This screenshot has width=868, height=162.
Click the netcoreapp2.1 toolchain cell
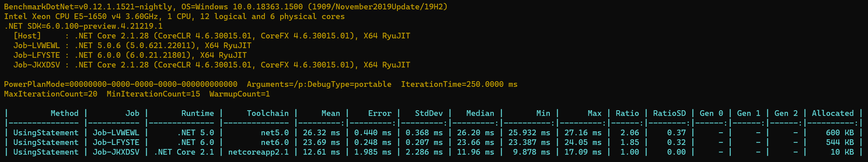point(258,152)
